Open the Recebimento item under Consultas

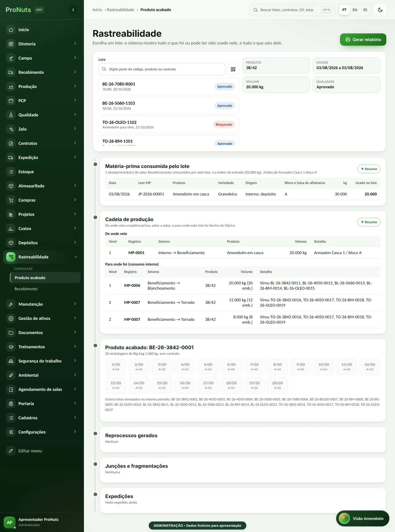tap(45, 289)
